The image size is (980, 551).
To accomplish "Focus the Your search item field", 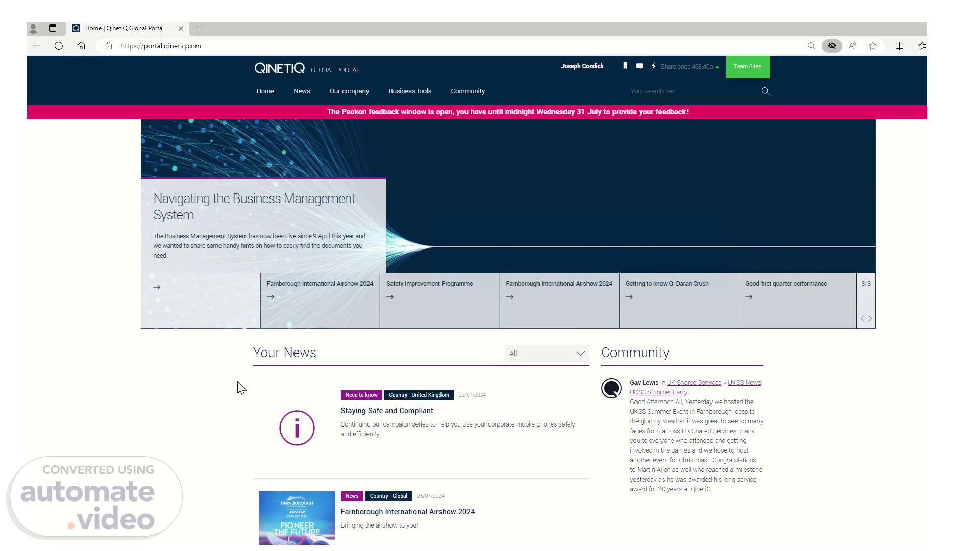I will pyautogui.click(x=694, y=91).
